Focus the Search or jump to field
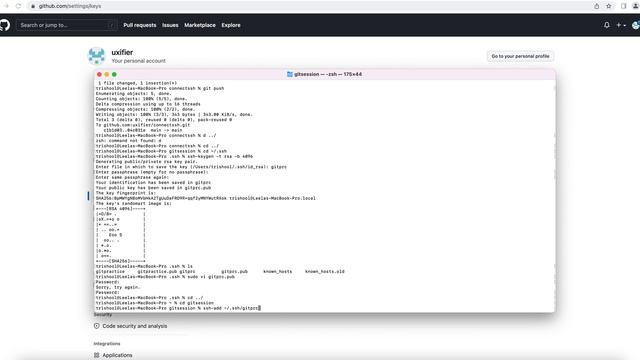 66,25
